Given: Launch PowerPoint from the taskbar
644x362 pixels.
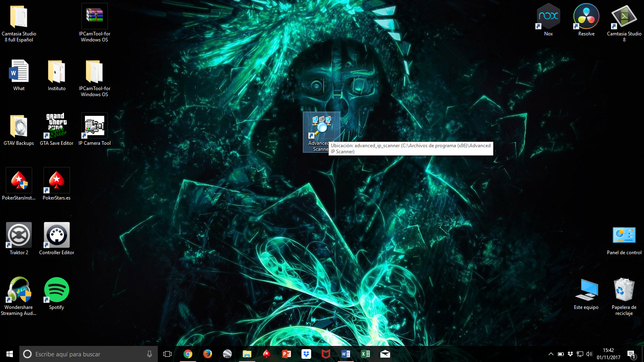Looking at the screenshot, I should click(x=286, y=354).
